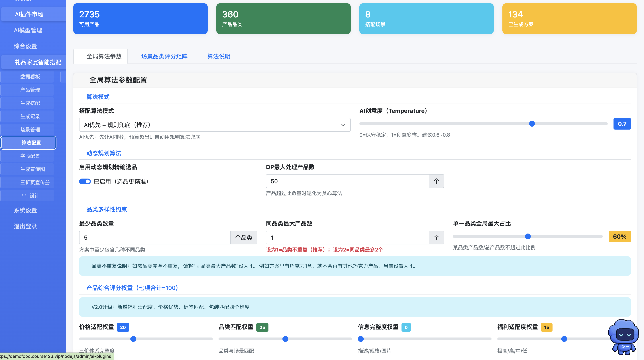Select 礼品家宴智能搭配 sidebar section
644x360 pixels.
pyautogui.click(x=34, y=62)
